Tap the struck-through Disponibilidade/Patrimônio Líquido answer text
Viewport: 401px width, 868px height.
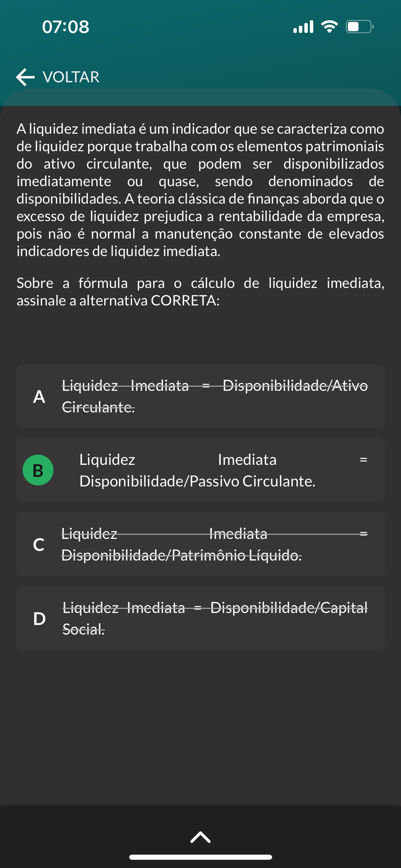[215, 544]
